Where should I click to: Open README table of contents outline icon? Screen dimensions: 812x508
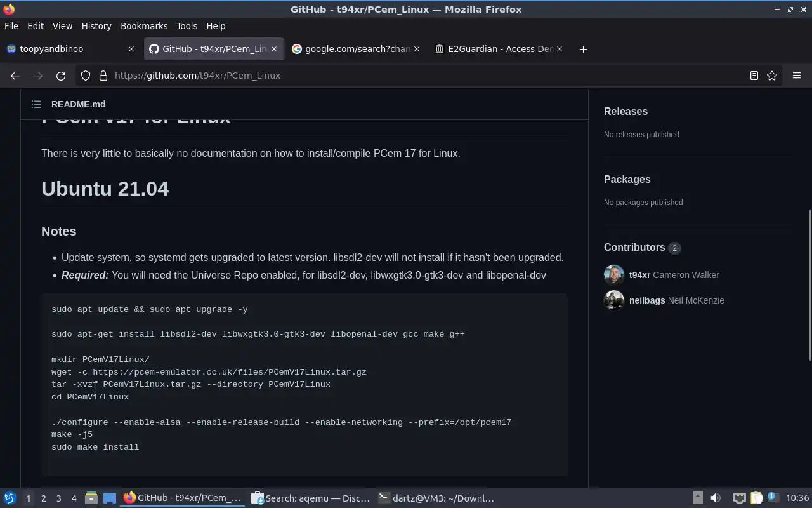36,104
